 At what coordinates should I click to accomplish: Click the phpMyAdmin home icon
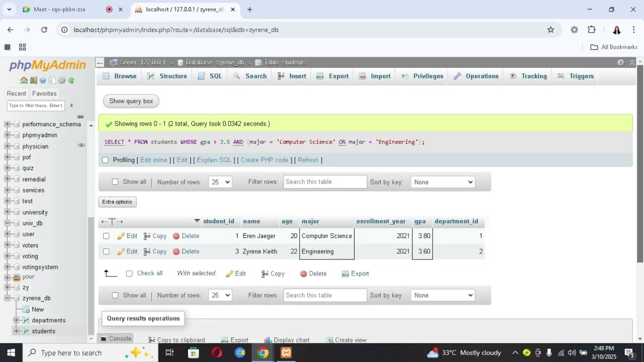[24, 80]
